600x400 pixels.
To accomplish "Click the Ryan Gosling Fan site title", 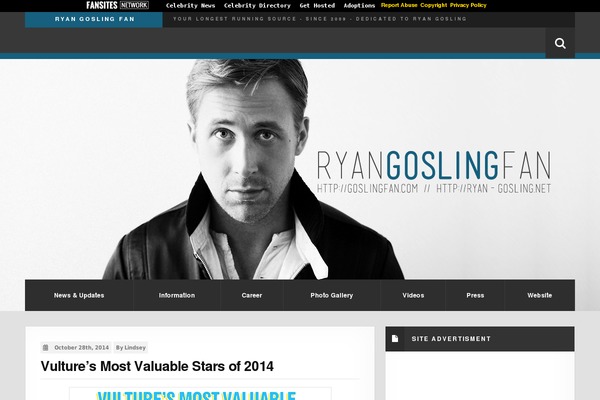I will click(94, 19).
